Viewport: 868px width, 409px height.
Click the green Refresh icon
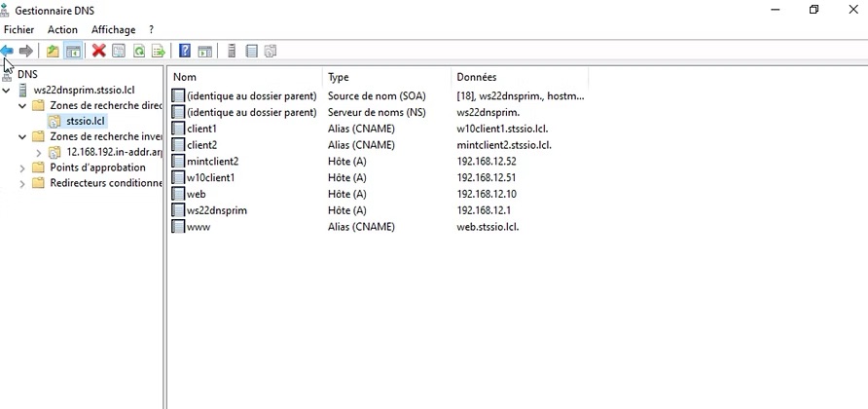pyautogui.click(x=139, y=51)
